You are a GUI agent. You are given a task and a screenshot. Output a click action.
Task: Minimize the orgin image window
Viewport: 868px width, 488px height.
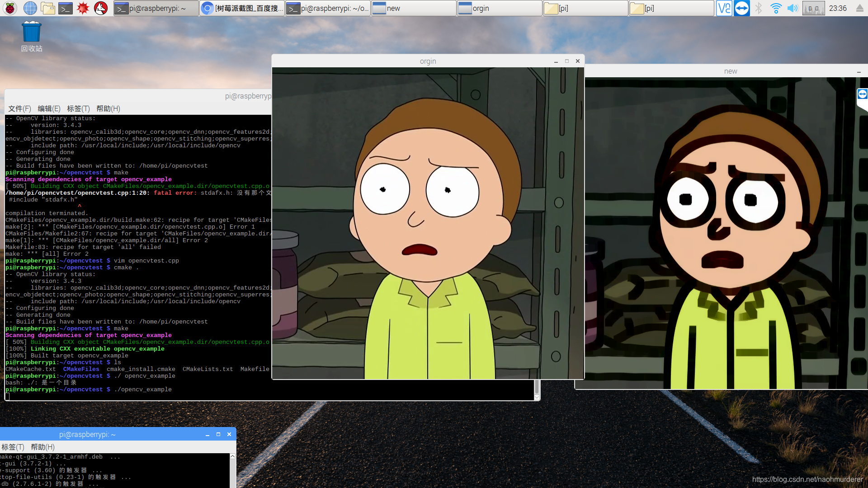(556, 61)
